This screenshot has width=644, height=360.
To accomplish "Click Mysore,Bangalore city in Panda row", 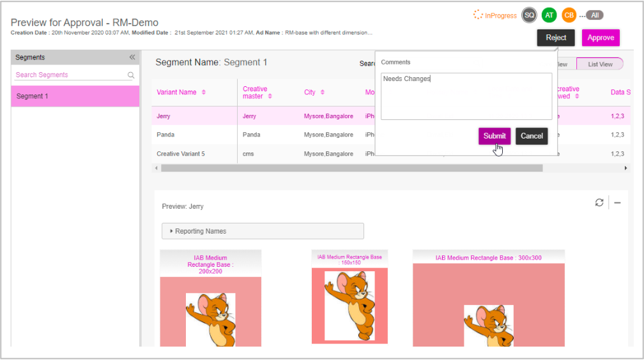I will [328, 135].
